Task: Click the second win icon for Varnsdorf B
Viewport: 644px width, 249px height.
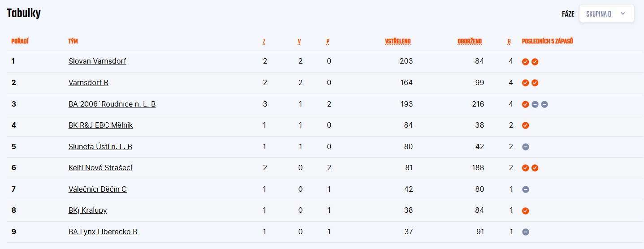Action: (535, 83)
